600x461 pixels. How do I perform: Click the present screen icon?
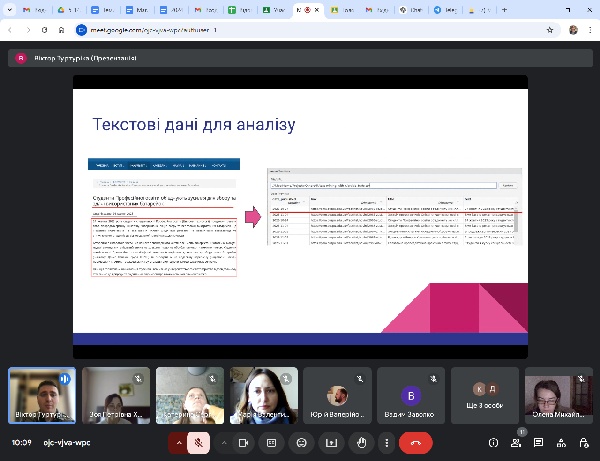click(331, 442)
